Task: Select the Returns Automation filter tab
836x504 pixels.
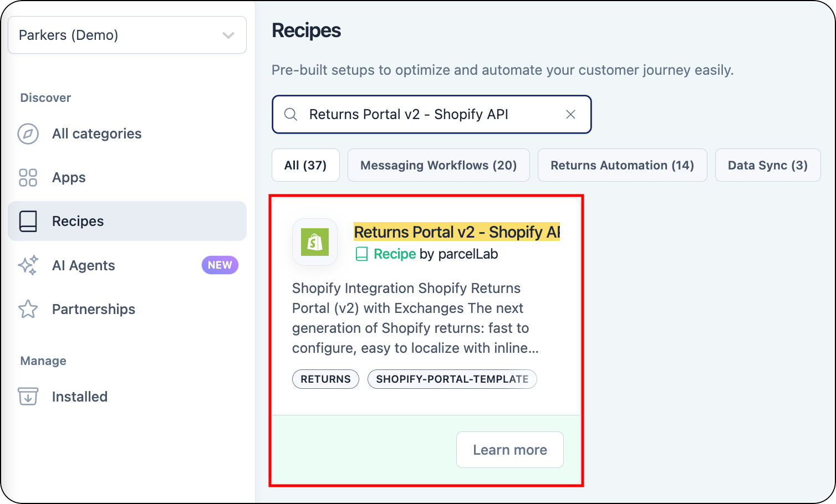Action: [x=622, y=165]
